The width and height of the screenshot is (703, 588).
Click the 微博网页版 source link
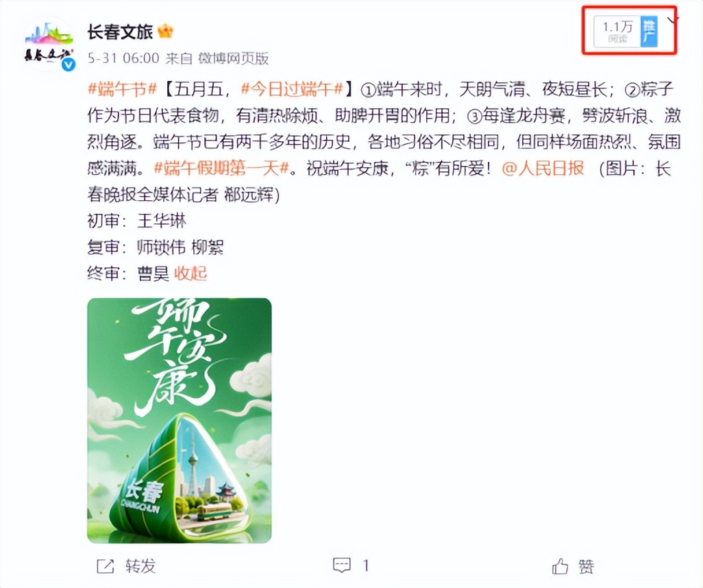coord(234,58)
